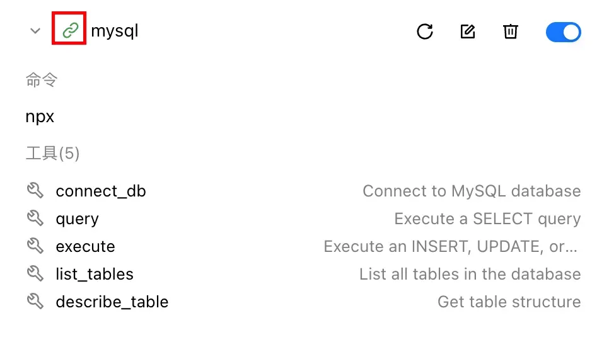Click the mysql server name
This screenshot has width=609, height=364.
pyautogui.click(x=115, y=31)
